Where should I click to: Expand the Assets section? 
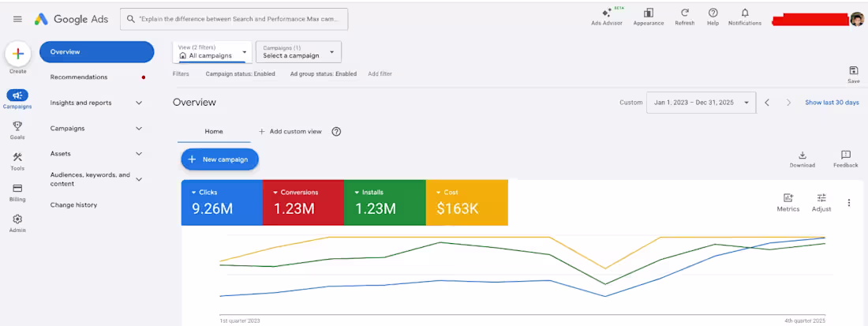(97, 154)
